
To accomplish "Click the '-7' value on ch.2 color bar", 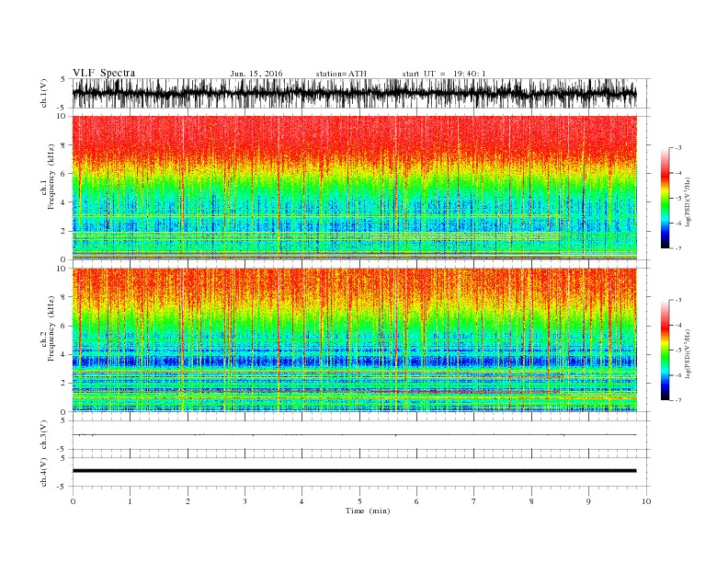I will [677, 400].
